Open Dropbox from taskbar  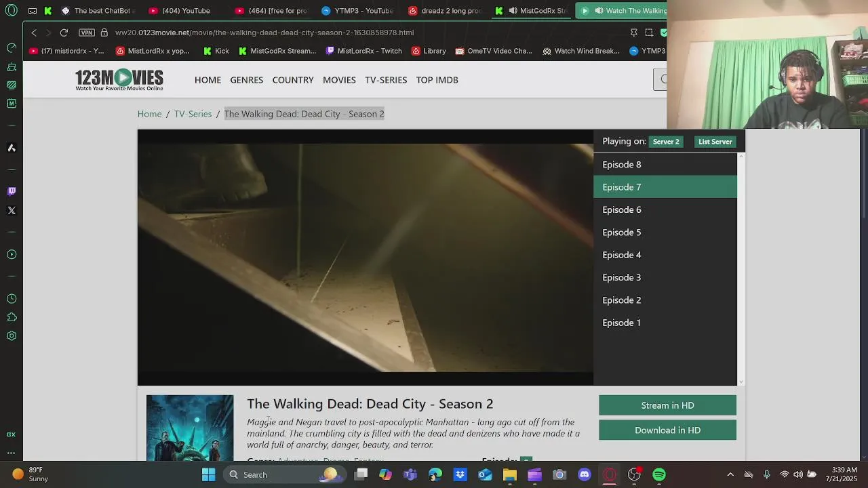point(460,474)
